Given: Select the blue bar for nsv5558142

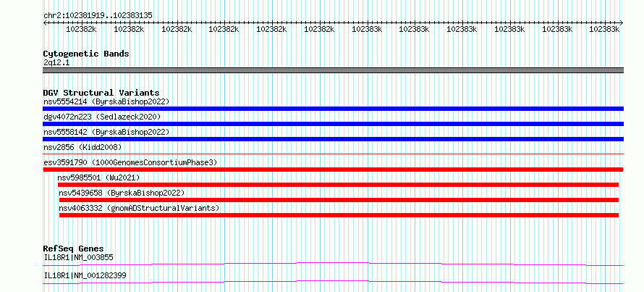Looking at the screenshot, I should pos(333,139).
